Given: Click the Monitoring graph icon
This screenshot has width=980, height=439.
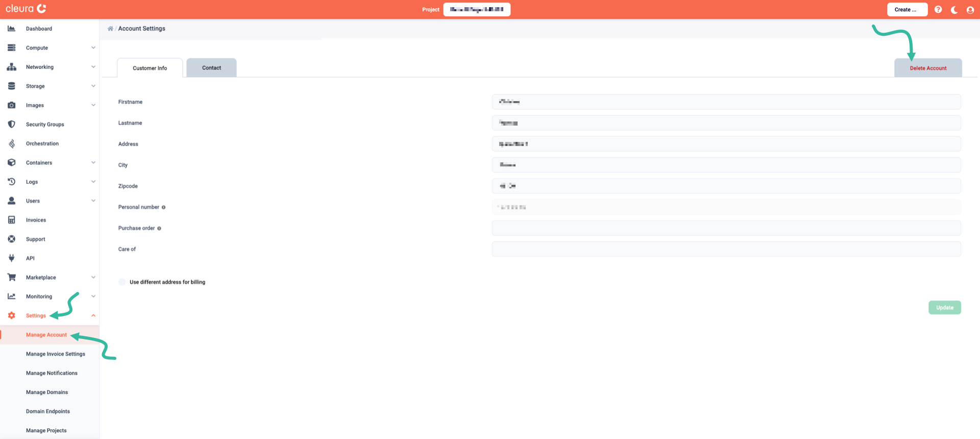Looking at the screenshot, I should (x=11, y=296).
